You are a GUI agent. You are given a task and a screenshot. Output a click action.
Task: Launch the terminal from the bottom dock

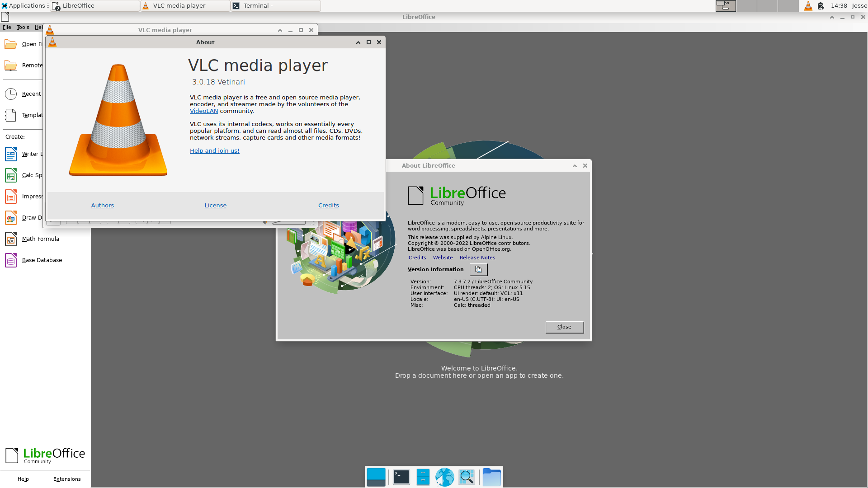(x=401, y=477)
